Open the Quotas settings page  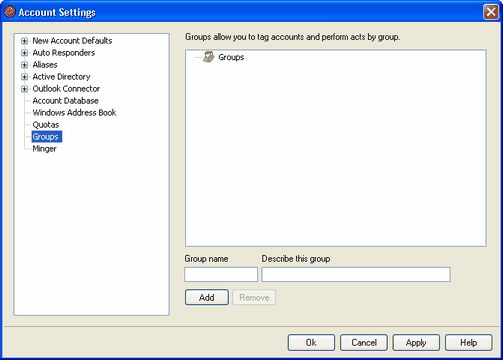[46, 125]
